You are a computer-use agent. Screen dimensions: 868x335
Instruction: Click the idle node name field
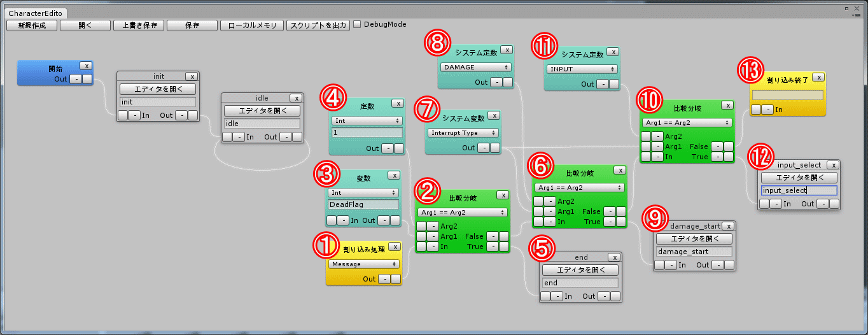pos(262,124)
